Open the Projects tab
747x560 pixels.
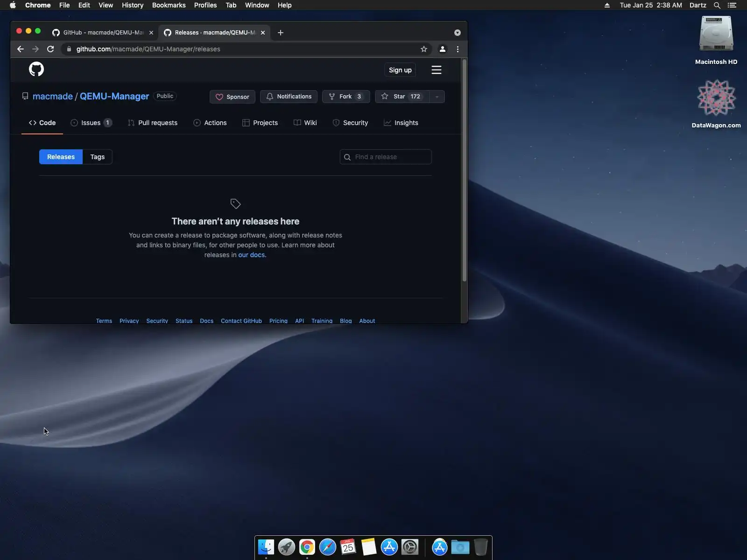(260, 123)
